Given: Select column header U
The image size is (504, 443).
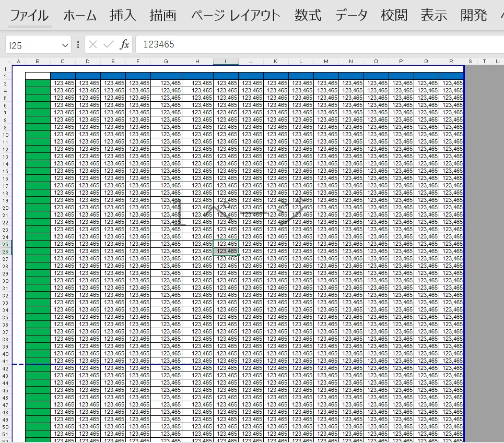Looking at the screenshot, I should pyautogui.click(x=498, y=62).
